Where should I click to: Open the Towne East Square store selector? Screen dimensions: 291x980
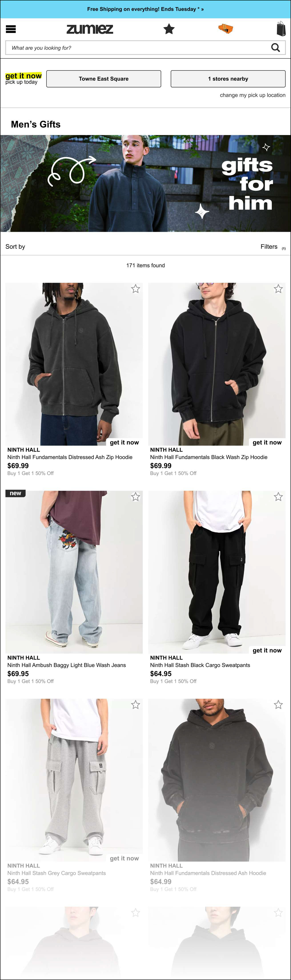coord(103,79)
